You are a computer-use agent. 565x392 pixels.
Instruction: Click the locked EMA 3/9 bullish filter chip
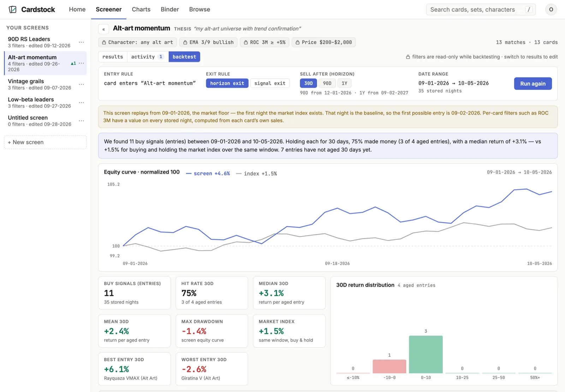[208, 42]
